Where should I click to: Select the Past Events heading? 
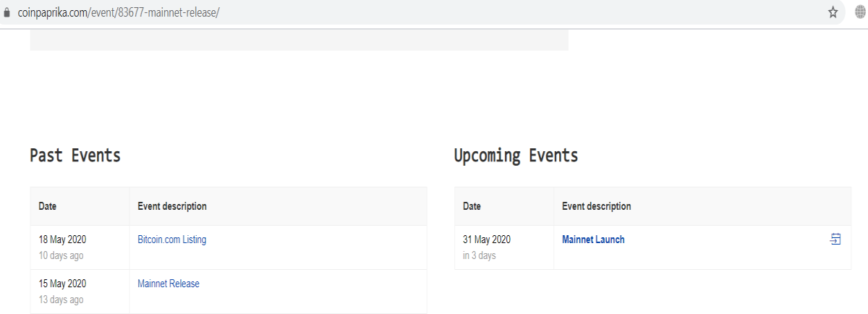pyautogui.click(x=75, y=156)
